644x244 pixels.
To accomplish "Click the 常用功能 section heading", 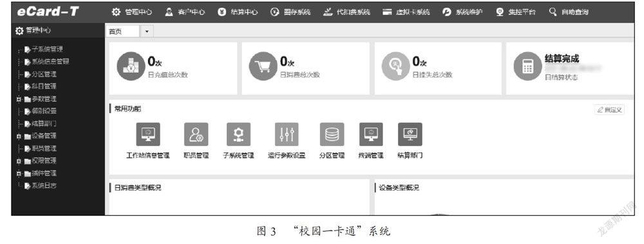I will (x=128, y=109).
